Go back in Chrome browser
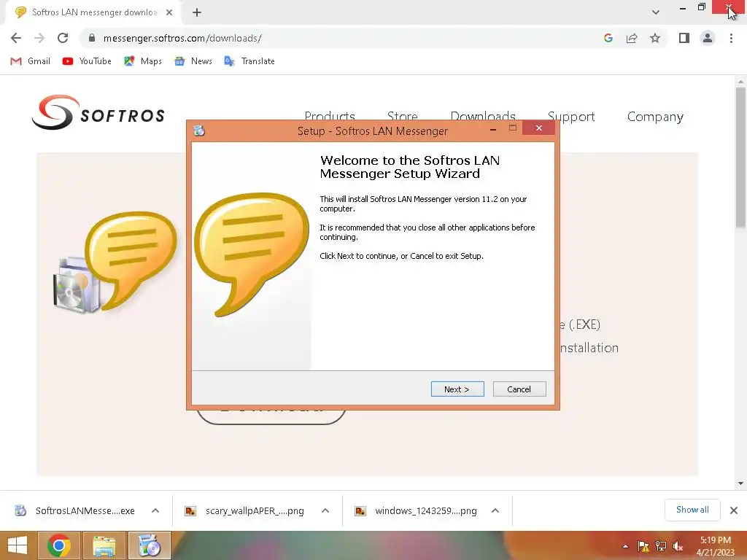The height and width of the screenshot is (560, 747). [x=16, y=38]
